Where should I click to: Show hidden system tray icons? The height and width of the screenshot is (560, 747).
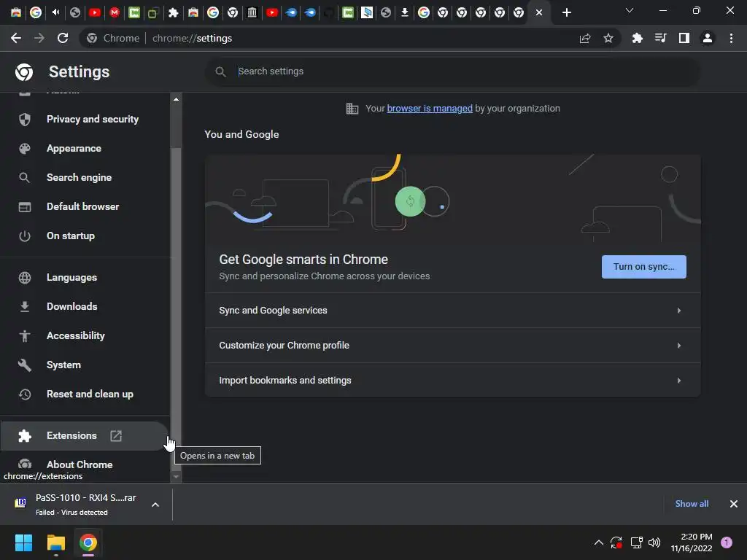[599, 542]
